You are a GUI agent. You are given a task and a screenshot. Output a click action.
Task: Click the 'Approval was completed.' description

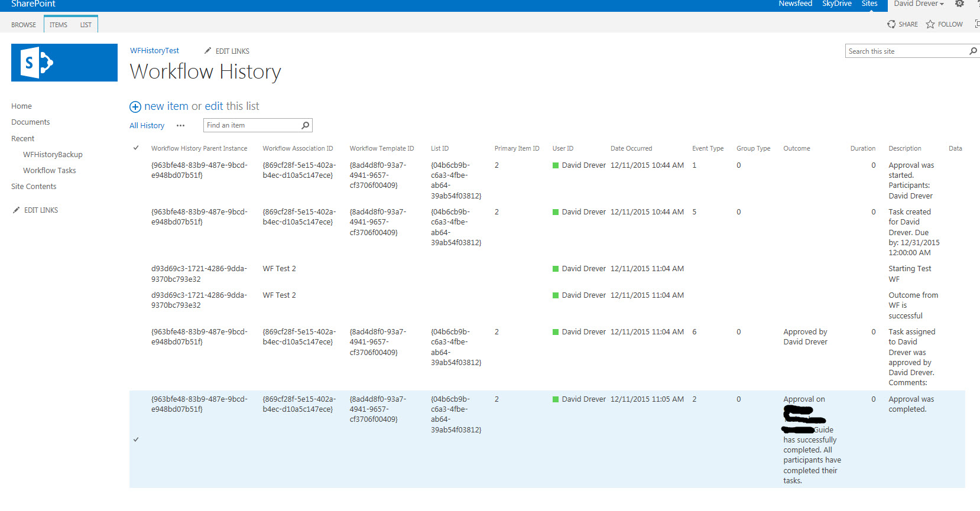[911, 404]
